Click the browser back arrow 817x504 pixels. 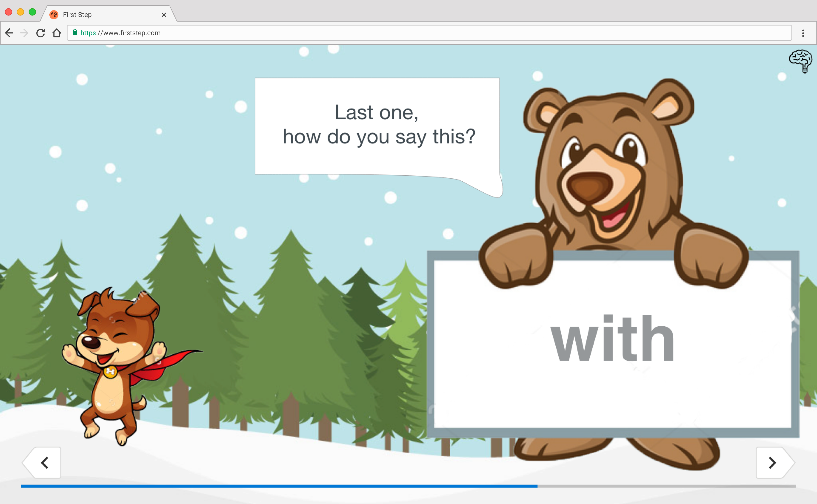click(x=9, y=33)
